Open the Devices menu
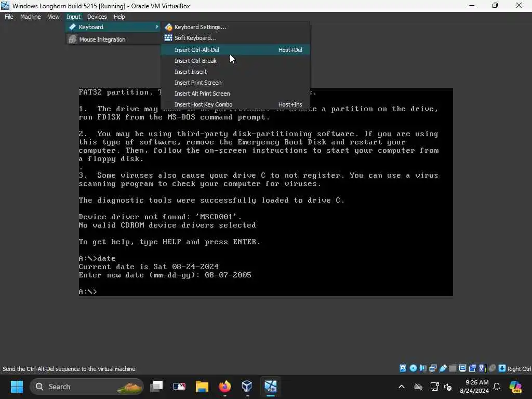The width and height of the screenshot is (532, 399). [97, 17]
